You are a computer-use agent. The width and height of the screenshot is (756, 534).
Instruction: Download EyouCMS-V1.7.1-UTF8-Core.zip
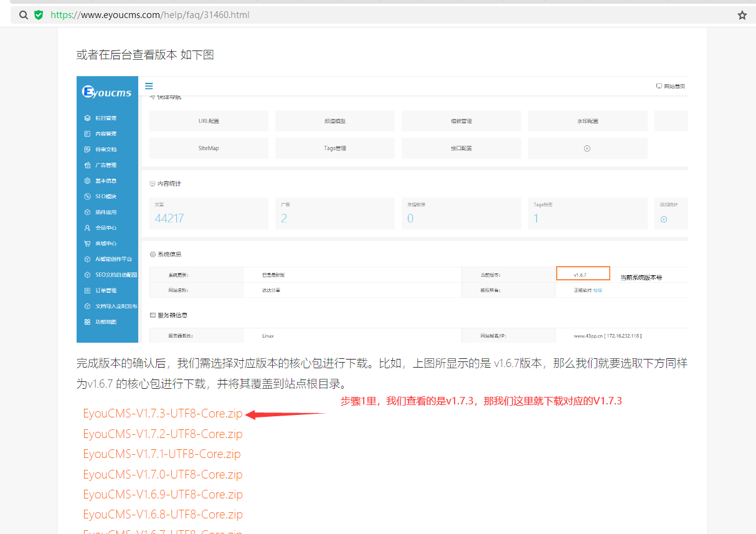coord(162,454)
